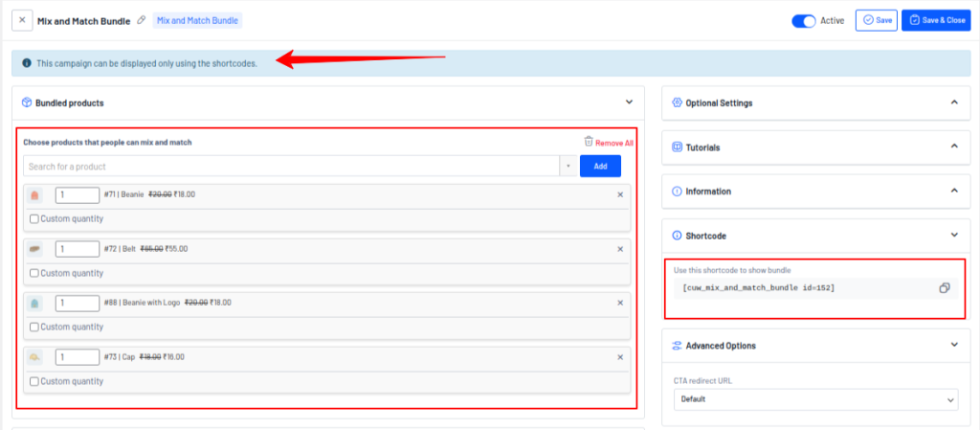Click the X close icon beside the campaign title
The height and width of the screenshot is (430, 980).
tap(21, 20)
